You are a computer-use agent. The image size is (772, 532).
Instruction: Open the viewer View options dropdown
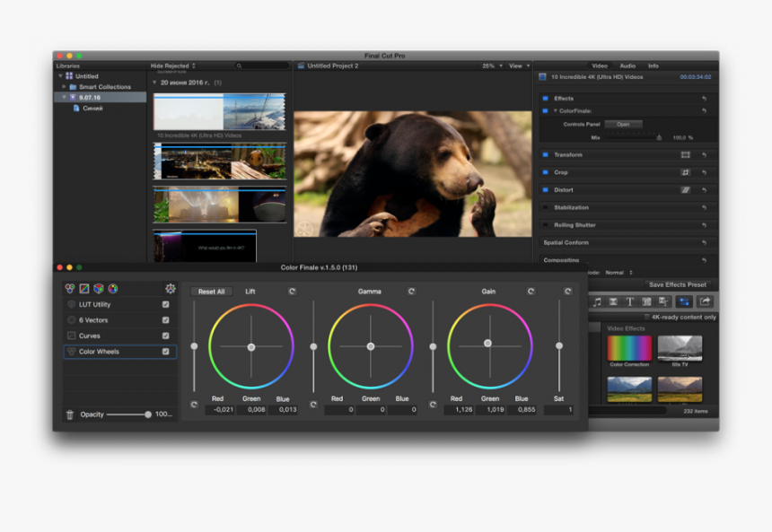coord(520,66)
